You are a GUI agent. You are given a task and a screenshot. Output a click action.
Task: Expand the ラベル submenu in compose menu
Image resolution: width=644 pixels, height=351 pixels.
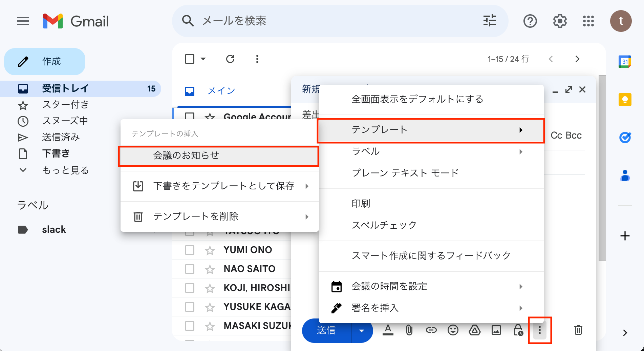coord(431,151)
